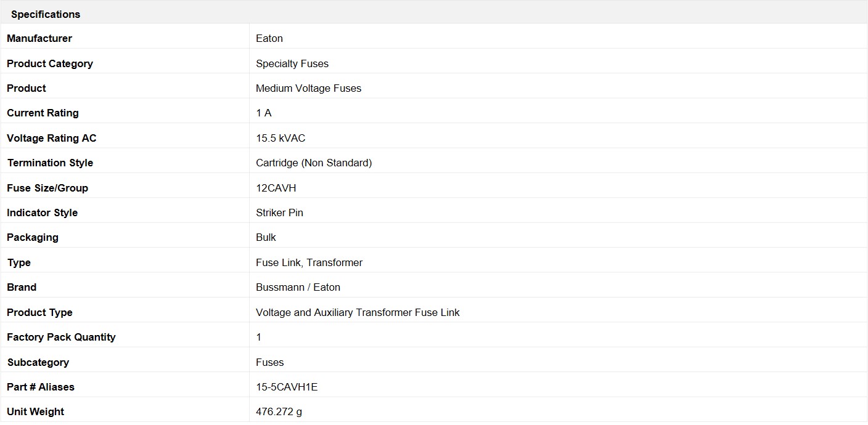Click the Fuse Link, Transformer type value
Viewport: 868px width, 425px height.
coord(309,262)
